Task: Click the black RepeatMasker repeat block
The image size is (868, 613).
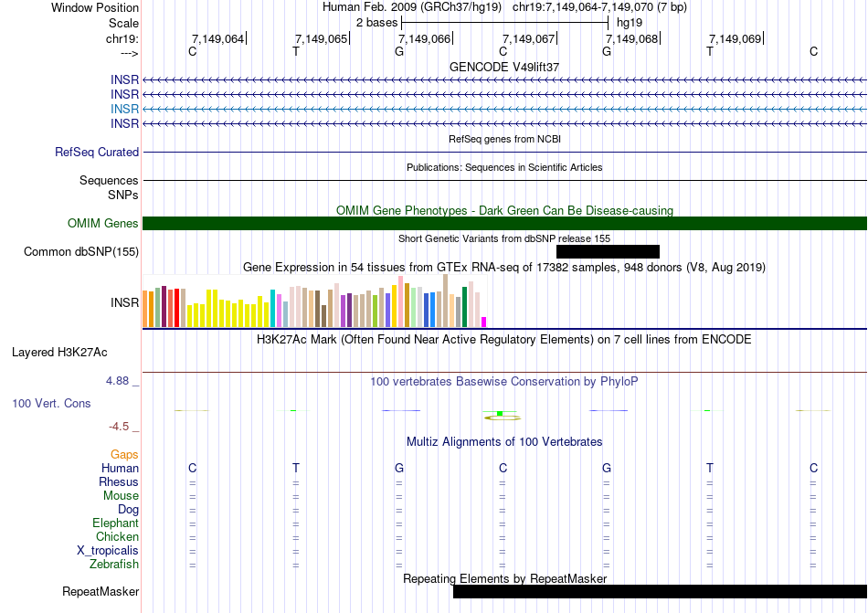Action: [660, 591]
